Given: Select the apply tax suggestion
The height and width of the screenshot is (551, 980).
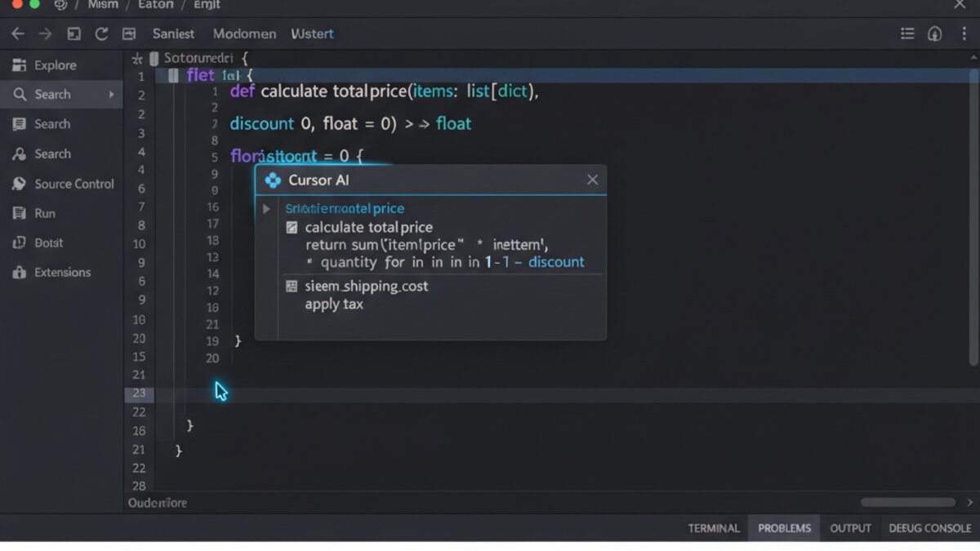Looking at the screenshot, I should coord(334,304).
